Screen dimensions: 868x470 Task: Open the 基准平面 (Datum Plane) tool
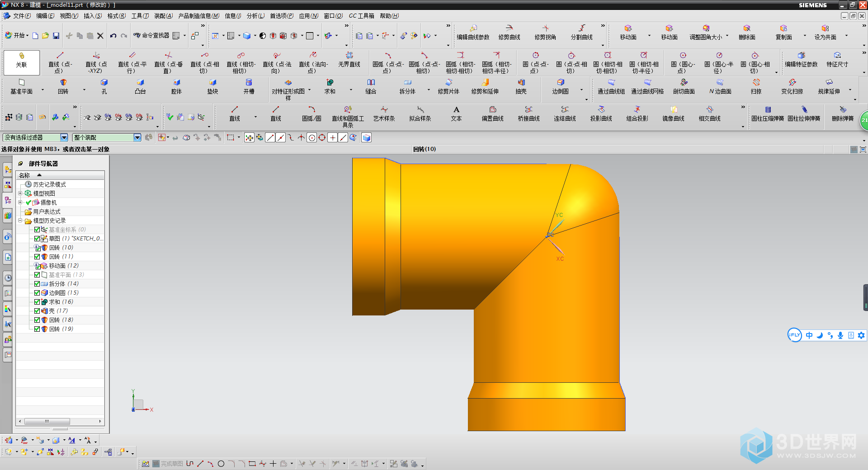(x=21, y=86)
